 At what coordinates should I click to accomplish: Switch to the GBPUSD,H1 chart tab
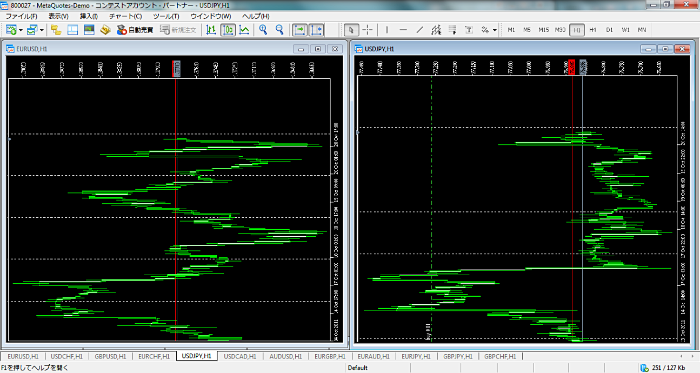pos(110,356)
